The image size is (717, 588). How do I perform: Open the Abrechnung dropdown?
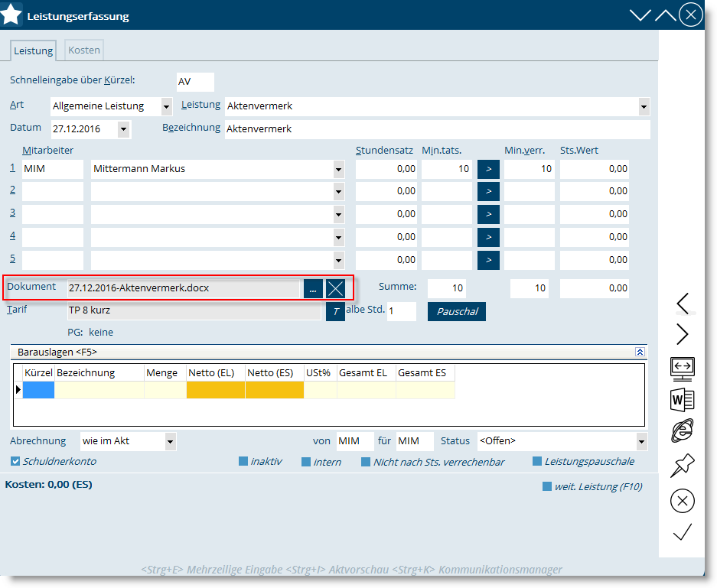tap(170, 442)
